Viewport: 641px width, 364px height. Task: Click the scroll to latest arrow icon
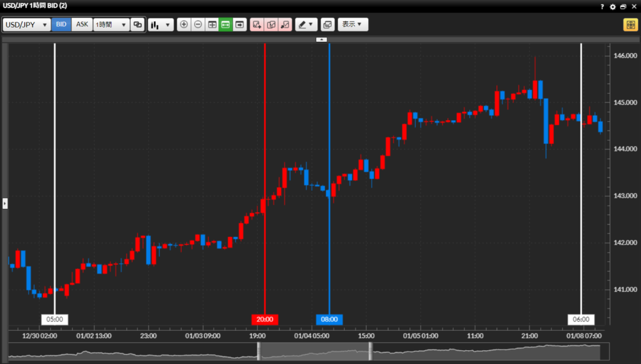pos(239,24)
